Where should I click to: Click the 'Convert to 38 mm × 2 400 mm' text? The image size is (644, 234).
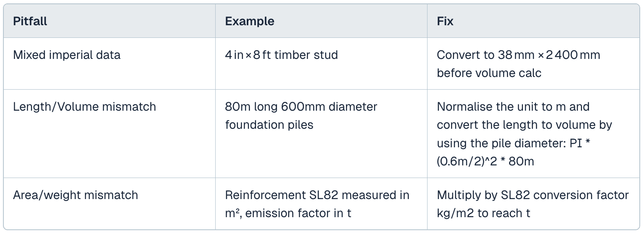coord(518,55)
